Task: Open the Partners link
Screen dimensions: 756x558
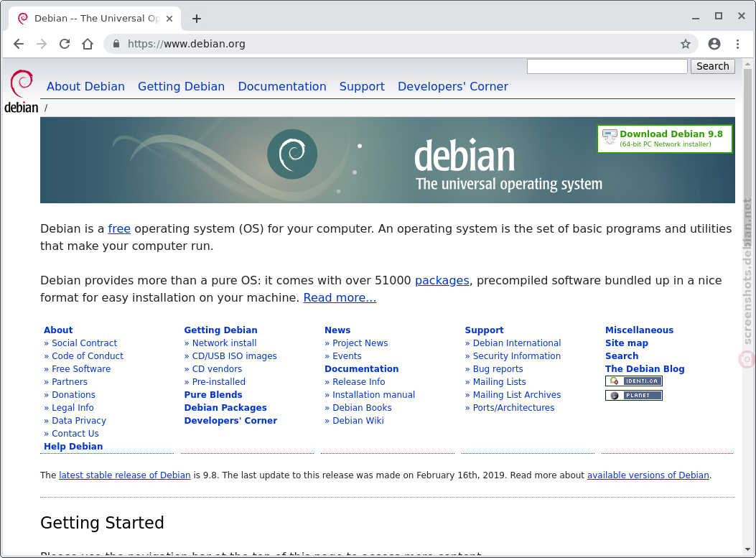Action: click(70, 382)
